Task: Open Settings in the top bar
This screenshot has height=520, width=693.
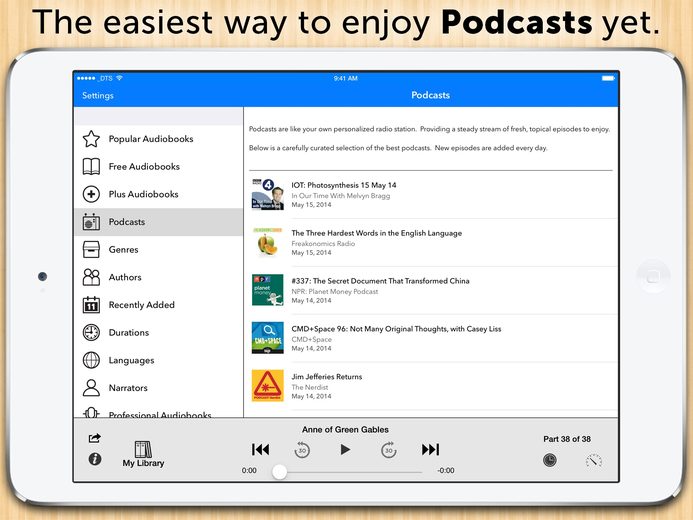Action: [98, 95]
